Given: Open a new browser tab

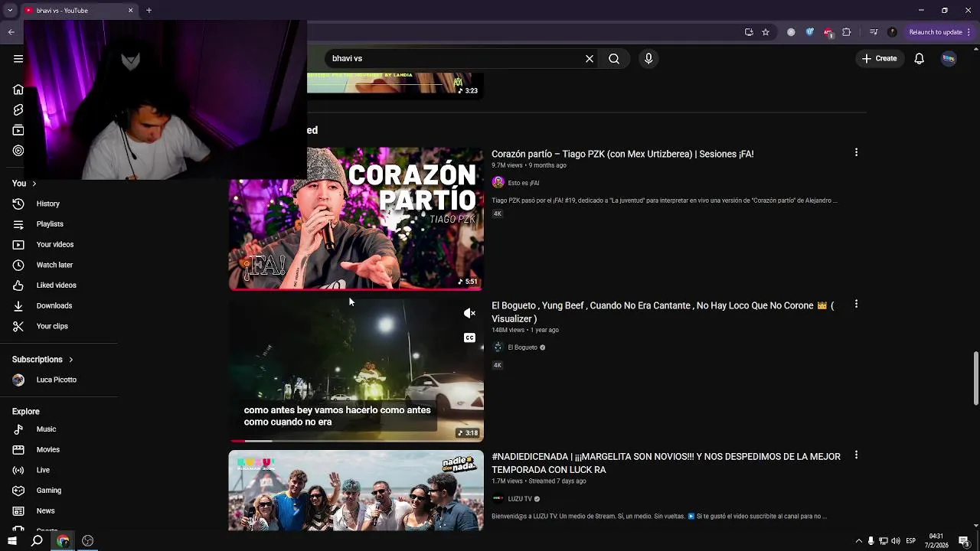Looking at the screenshot, I should click(149, 11).
